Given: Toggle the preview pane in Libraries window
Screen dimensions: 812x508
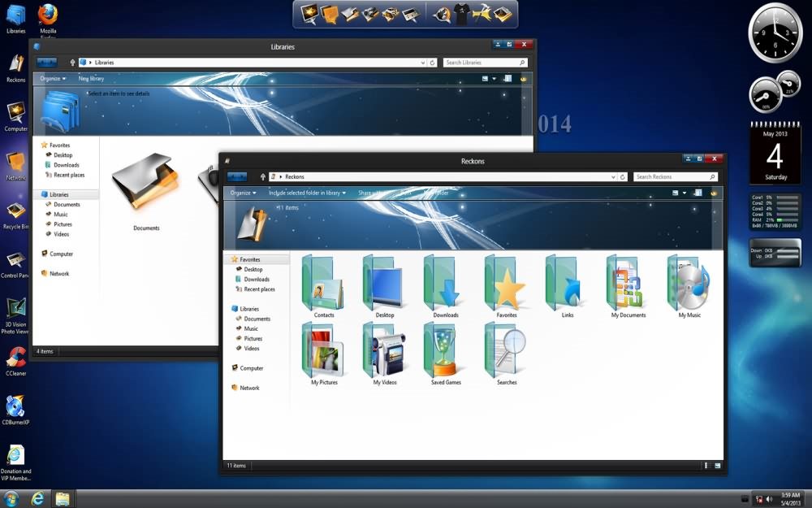Looking at the screenshot, I should pos(508,79).
